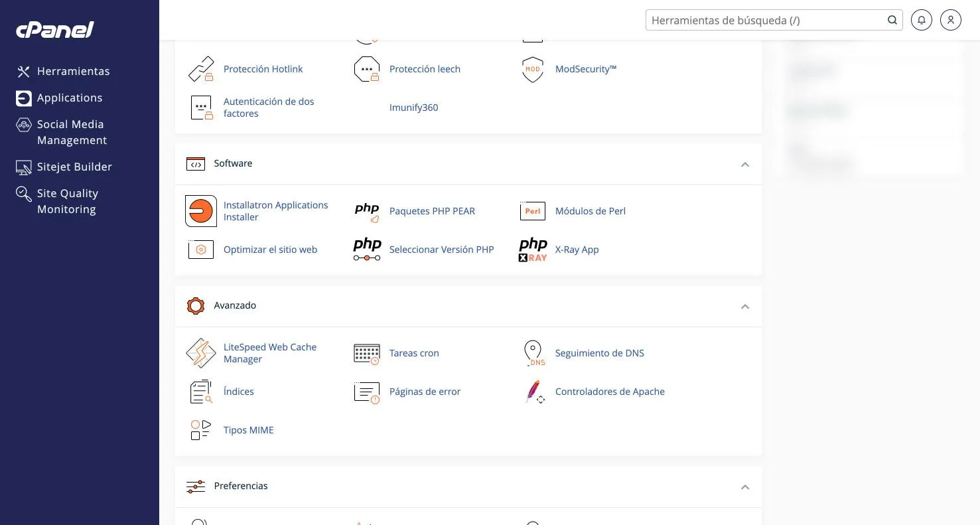Open the notifications bell icon
This screenshot has height=525, width=980.
coord(922,20)
